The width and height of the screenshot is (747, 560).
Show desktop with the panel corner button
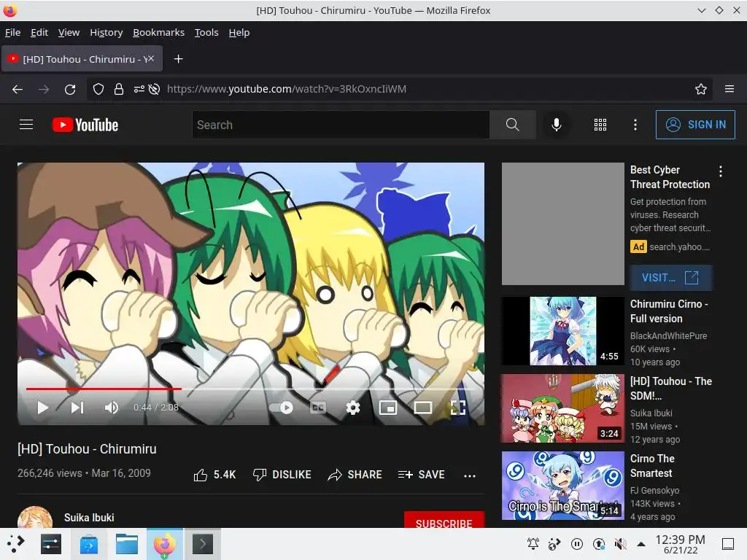click(x=728, y=544)
